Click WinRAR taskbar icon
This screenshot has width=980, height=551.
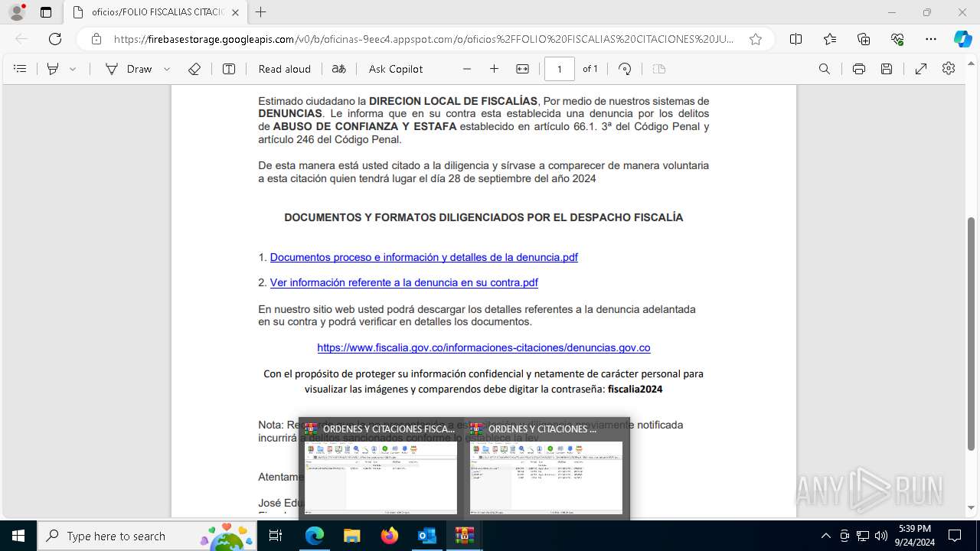point(464,536)
